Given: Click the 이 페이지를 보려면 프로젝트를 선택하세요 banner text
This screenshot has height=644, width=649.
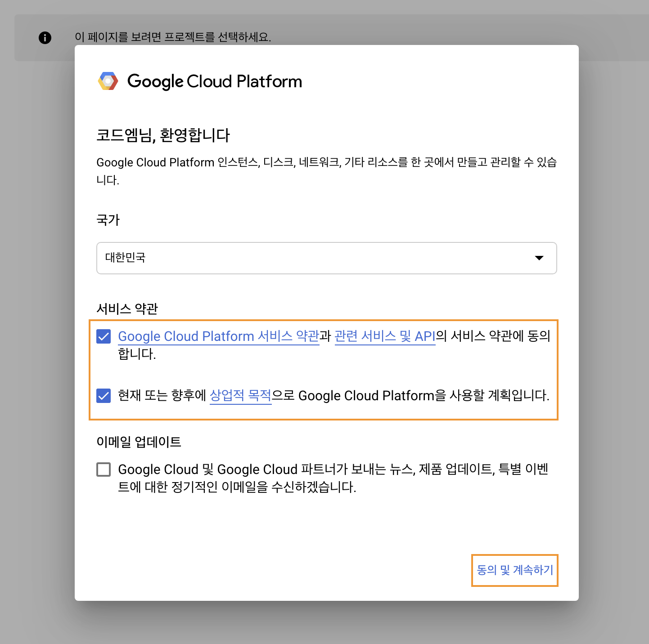Looking at the screenshot, I should pyautogui.click(x=173, y=37).
